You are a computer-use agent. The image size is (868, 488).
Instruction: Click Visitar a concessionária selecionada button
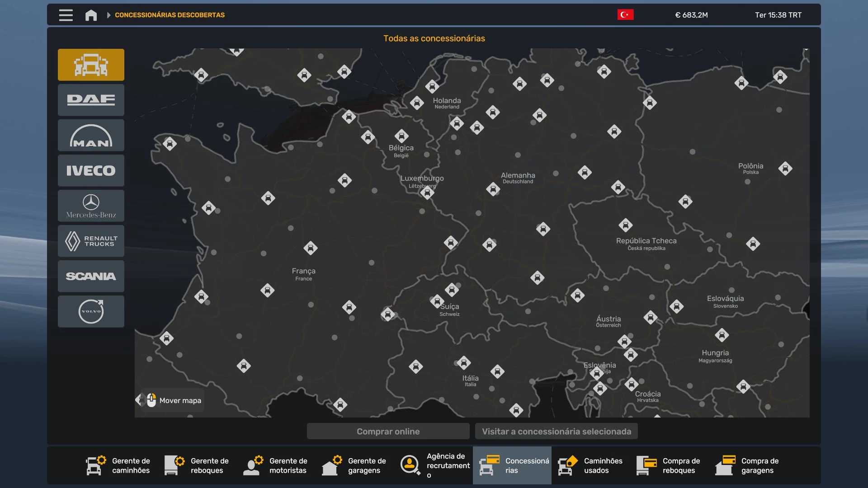556,431
